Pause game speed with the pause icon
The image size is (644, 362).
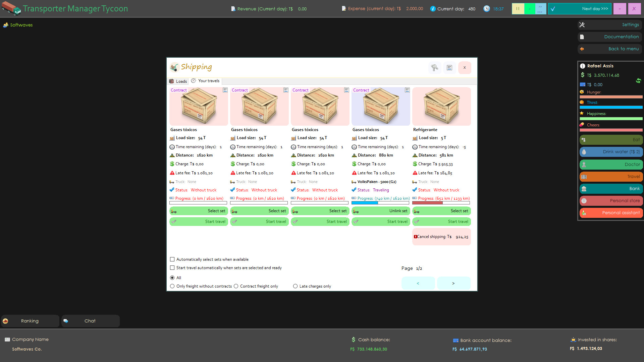click(x=518, y=9)
